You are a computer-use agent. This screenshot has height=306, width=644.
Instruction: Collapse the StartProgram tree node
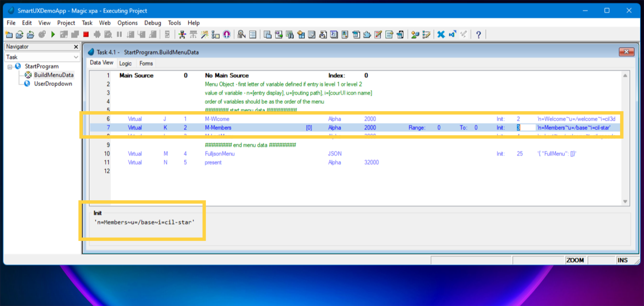[x=10, y=66]
